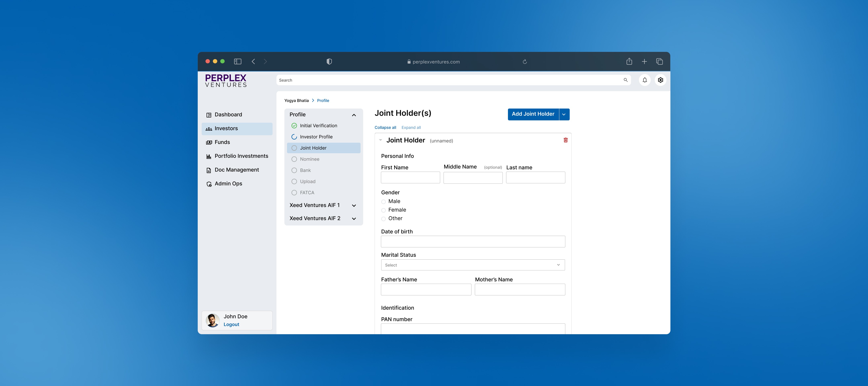Reload the page in browser
868x386 pixels.
pos(524,62)
